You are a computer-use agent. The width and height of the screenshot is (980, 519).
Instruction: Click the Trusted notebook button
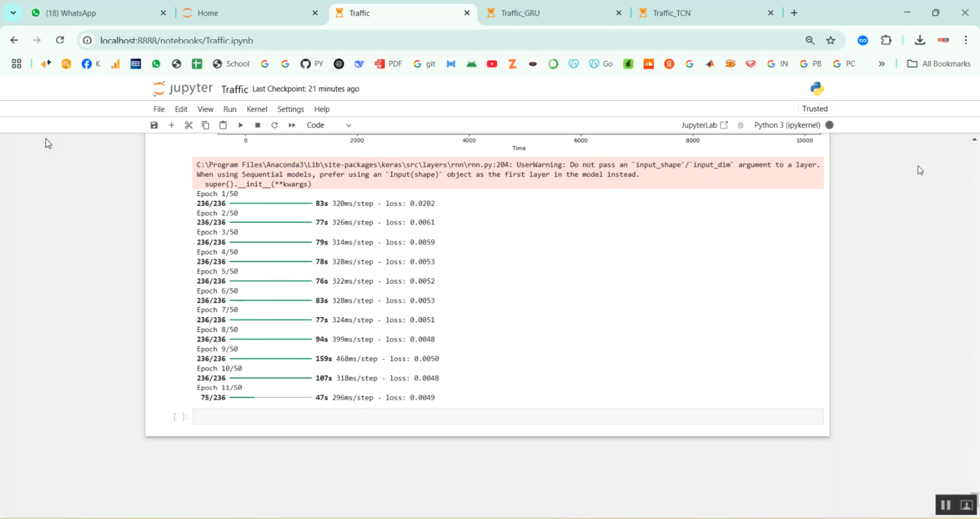click(x=815, y=109)
